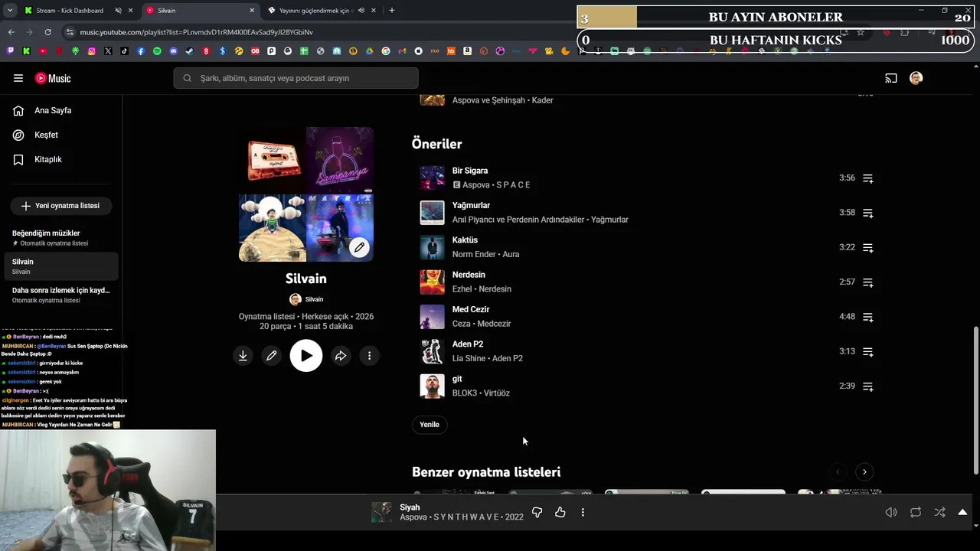
Task: Click Norm Ender artist link
Action: [x=475, y=254]
